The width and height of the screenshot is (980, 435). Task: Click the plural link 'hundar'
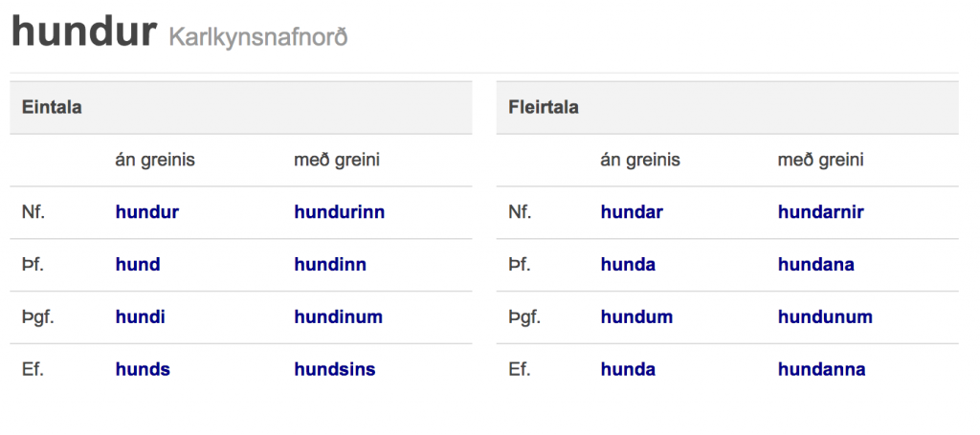point(631,212)
